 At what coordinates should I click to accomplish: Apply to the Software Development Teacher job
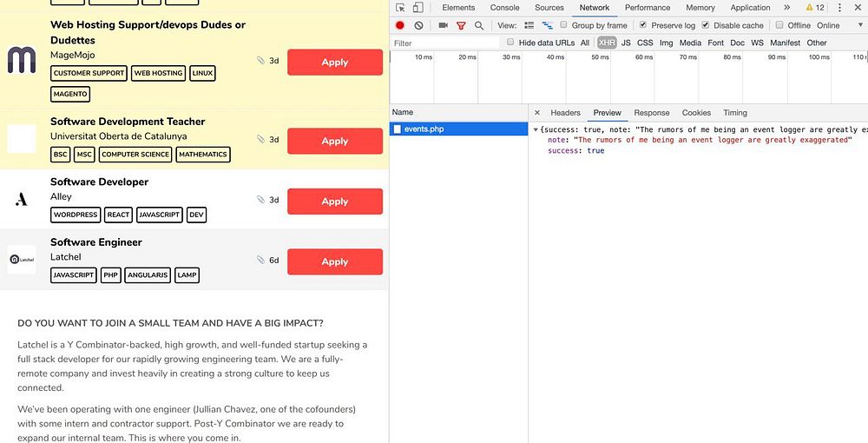pyautogui.click(x=335, y=142)
